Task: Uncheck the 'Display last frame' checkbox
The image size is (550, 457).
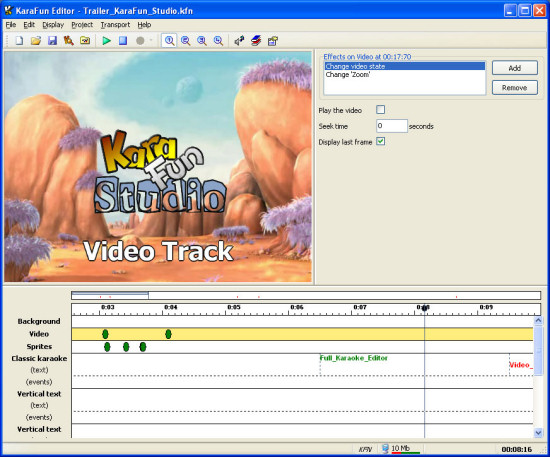Action: [381, 141]
